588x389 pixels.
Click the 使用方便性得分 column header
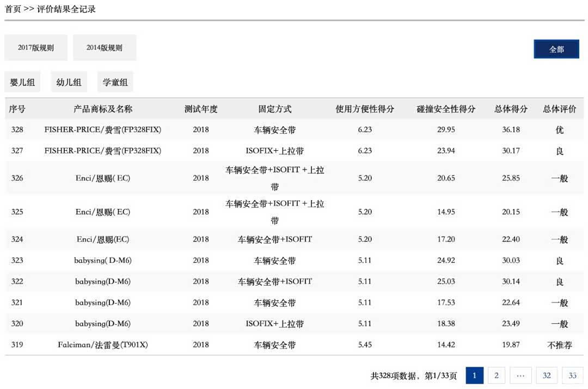click(x=365, y=109)
